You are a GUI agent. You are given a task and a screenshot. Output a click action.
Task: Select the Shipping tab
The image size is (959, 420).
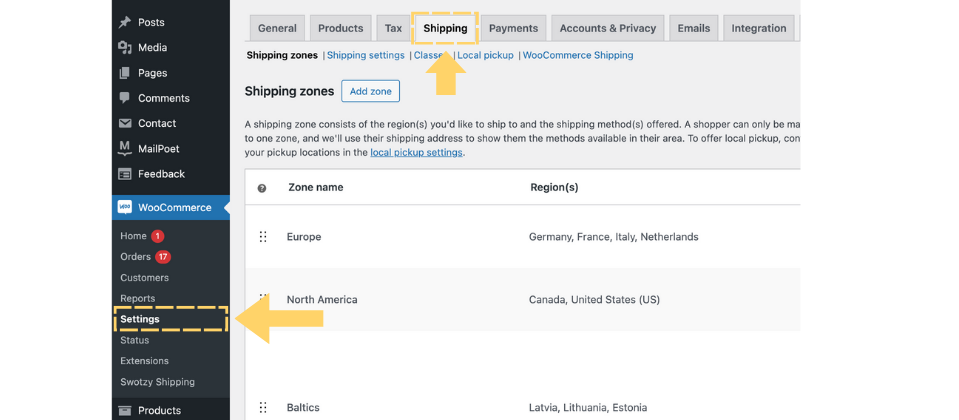(445, 28)
